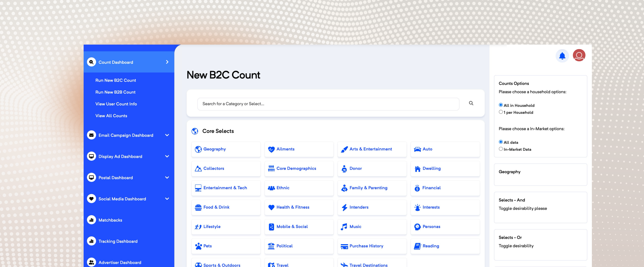Expand the Display Ad Dashboard chevron
Viewport: 644px width, 267px height.
pos(167,156)
